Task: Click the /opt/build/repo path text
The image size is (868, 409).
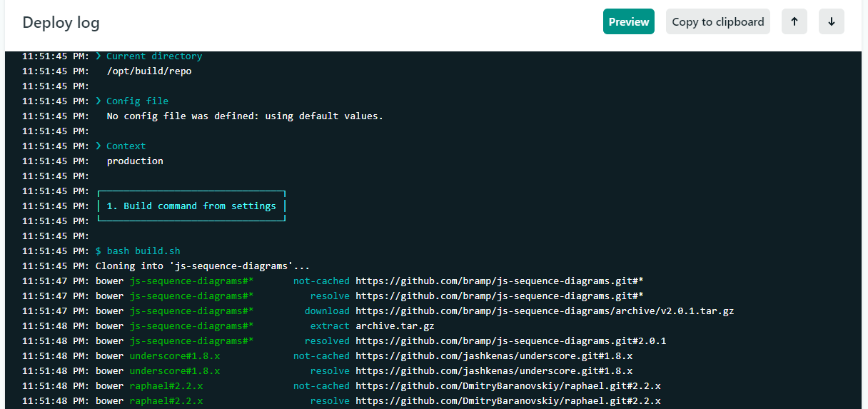Action: [148, 71]
